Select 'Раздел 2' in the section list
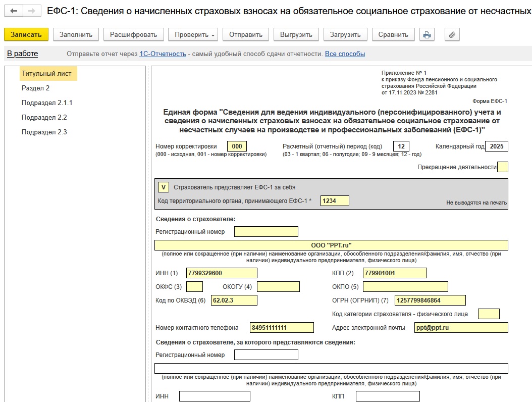The width and height of the screenshot is (532, 402). tap(35, 88)
